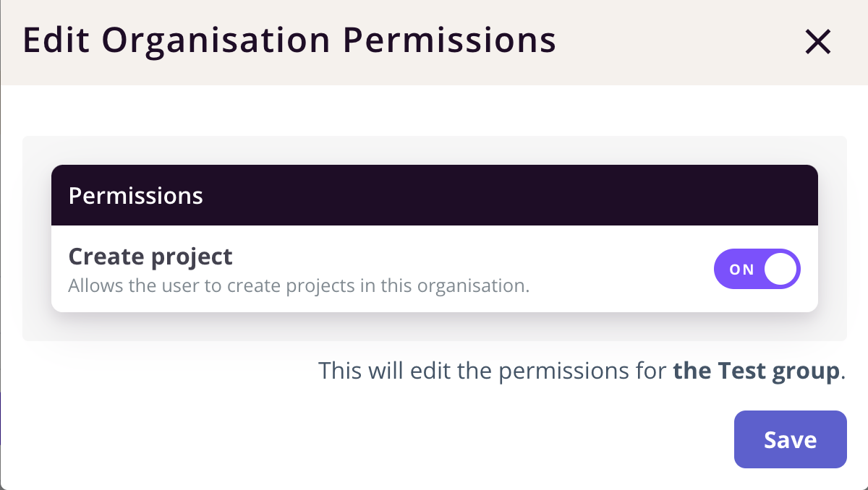
Task: Click the Edit Organisation Permissions title
Action: click(x=289, y=40)
